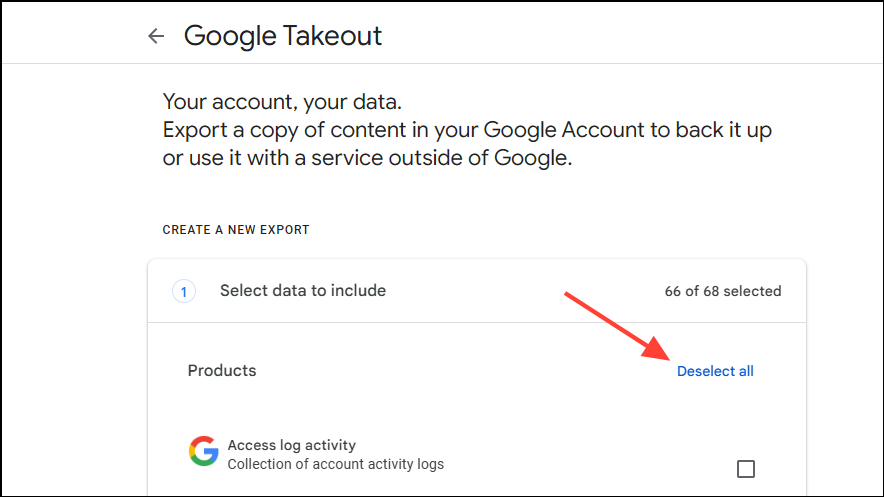884x497 pixels.
Task: Click the Your account, your data text
Action: (x=282, y=102)
